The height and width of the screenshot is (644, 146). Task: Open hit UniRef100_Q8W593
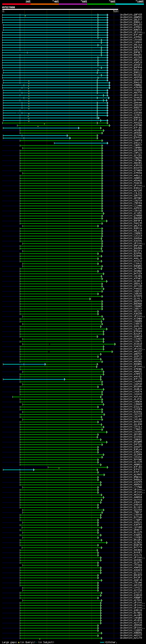click(x=131, y=17)
